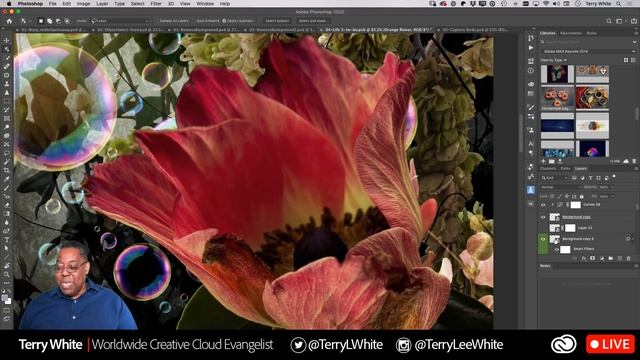640x360 pixels.
Task: Click the Select Subject button
Action: pos(277,21)
